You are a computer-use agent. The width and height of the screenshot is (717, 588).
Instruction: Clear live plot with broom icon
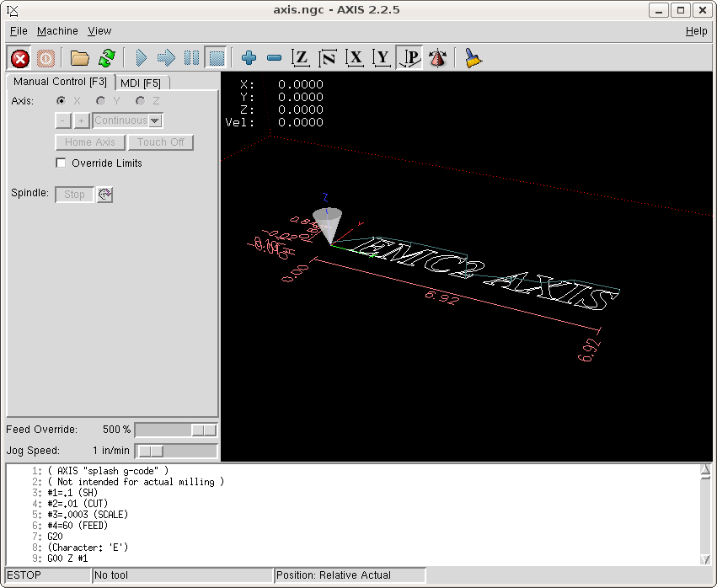tap(473, 58)
